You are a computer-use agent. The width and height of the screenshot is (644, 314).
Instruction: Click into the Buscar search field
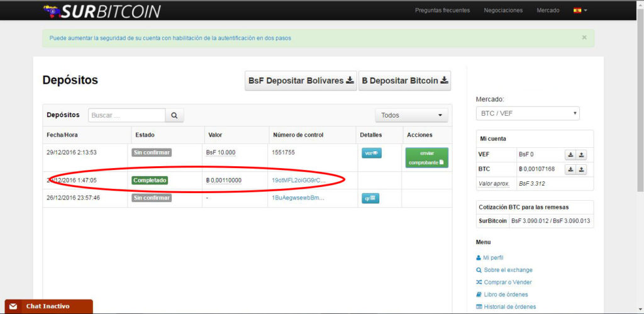[126, 115]
